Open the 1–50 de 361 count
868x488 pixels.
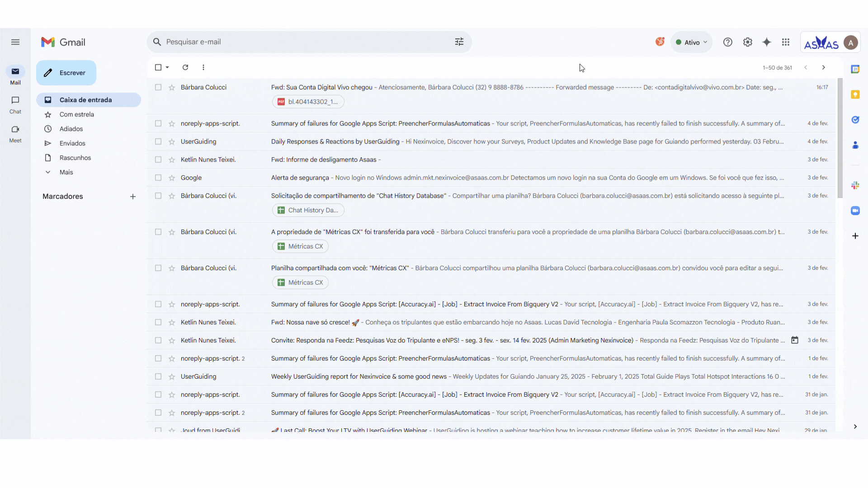coord(777,68)
